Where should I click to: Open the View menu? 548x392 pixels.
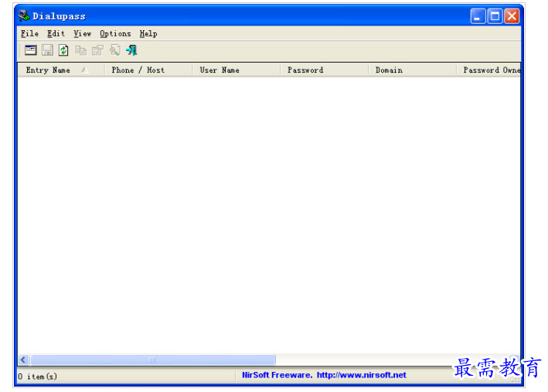[x=83, y=33]
